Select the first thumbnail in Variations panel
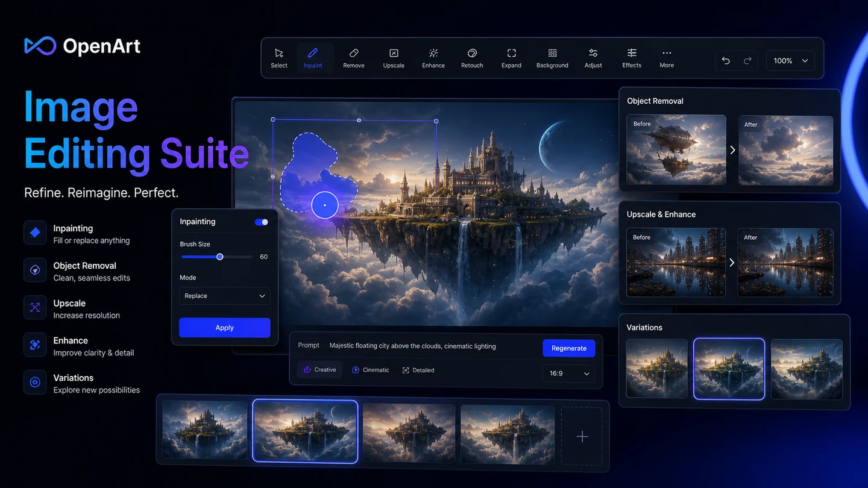This screenshot has width=868, height=488. click(x=657, y=369)
